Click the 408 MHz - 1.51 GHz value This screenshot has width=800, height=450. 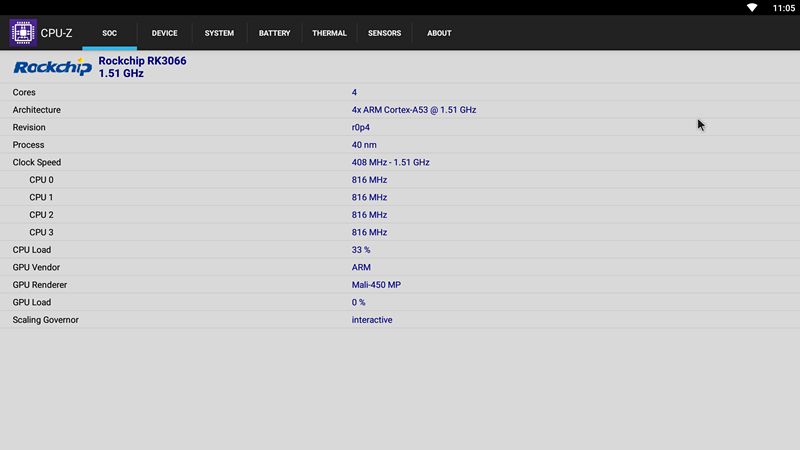390,162
